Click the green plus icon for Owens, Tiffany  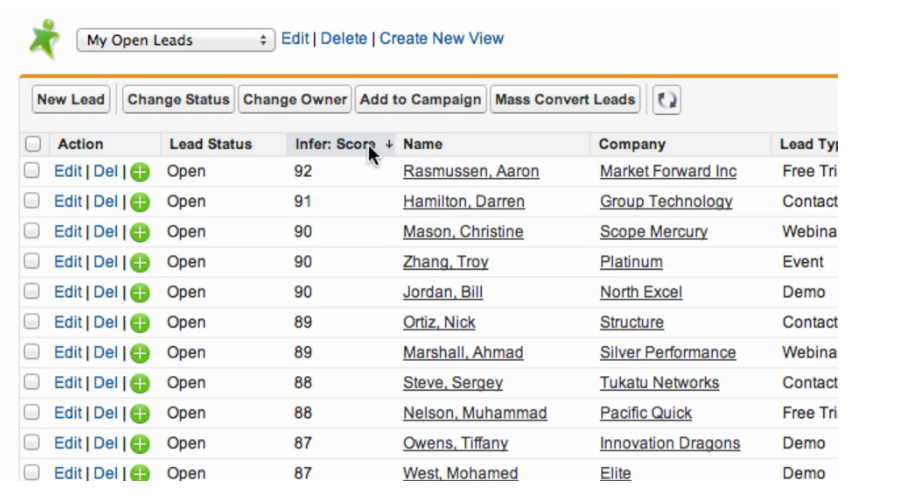140,444
